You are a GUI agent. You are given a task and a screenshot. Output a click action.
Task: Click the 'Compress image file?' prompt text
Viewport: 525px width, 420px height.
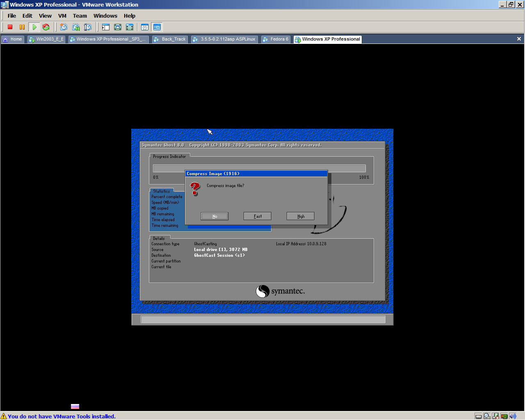pyautogui.click(x=225, y=185)
